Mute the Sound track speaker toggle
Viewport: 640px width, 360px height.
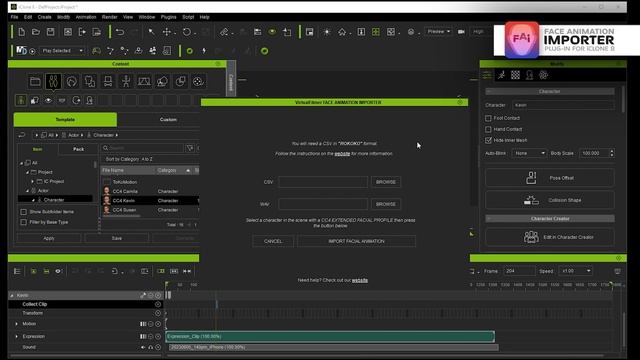(143, 347)
